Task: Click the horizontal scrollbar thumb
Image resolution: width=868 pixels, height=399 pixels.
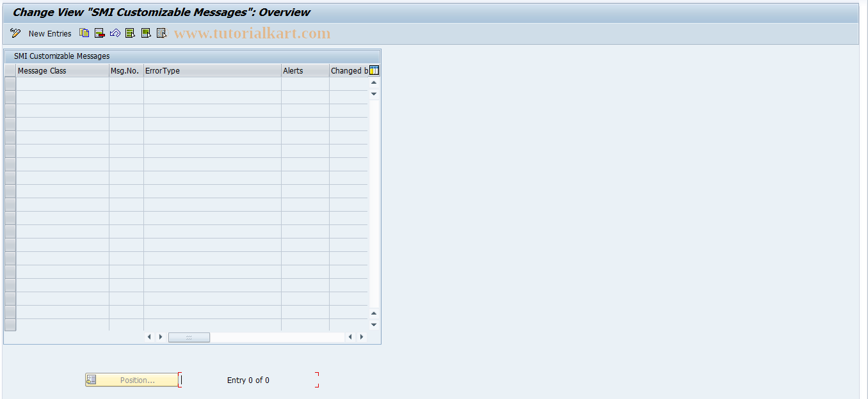Action: pyautogui.click(x=189, y=337)
